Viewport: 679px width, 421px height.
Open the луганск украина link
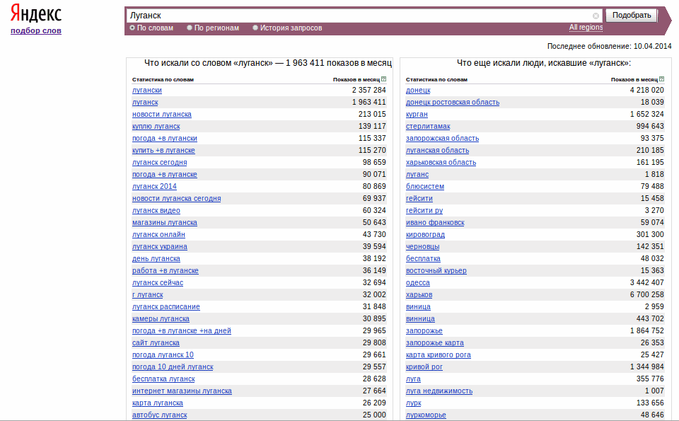159,246
